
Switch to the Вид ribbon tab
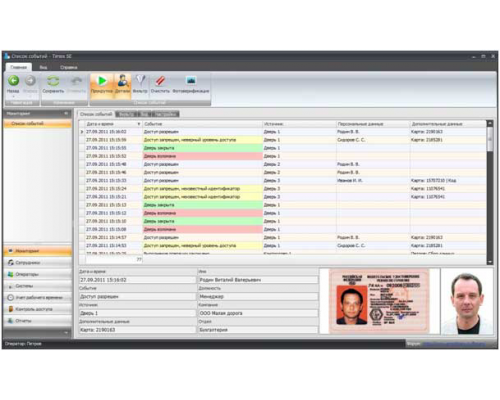pos(43,67)
